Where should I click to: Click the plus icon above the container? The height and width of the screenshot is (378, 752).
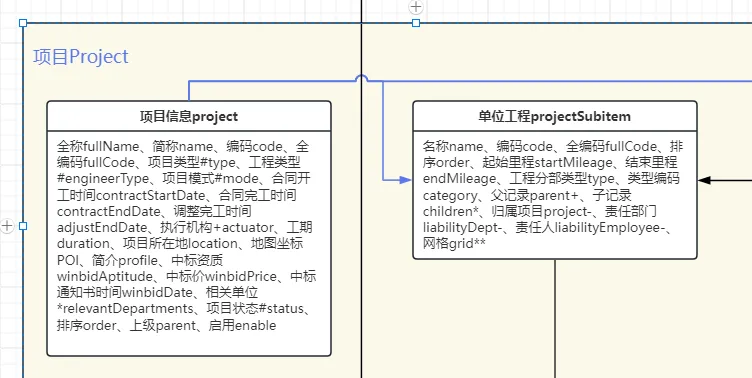(416, 7)
